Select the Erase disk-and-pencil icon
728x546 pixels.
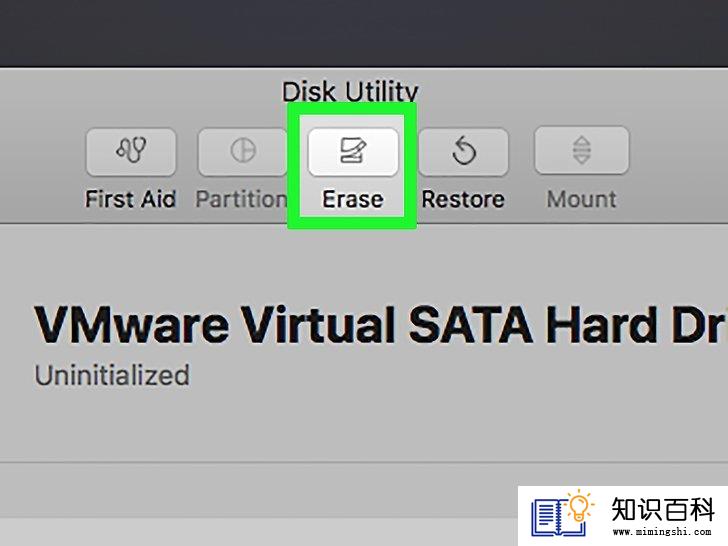click(353, 151)
